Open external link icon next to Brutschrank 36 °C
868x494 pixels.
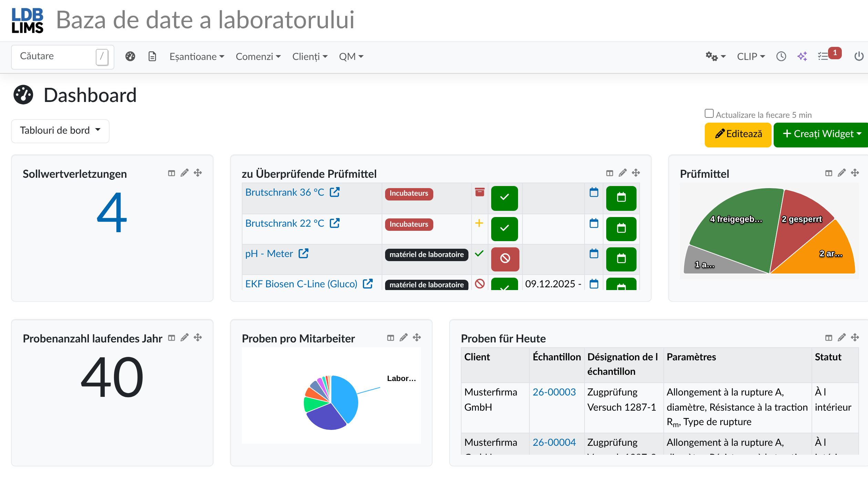(x=335, y=192)
